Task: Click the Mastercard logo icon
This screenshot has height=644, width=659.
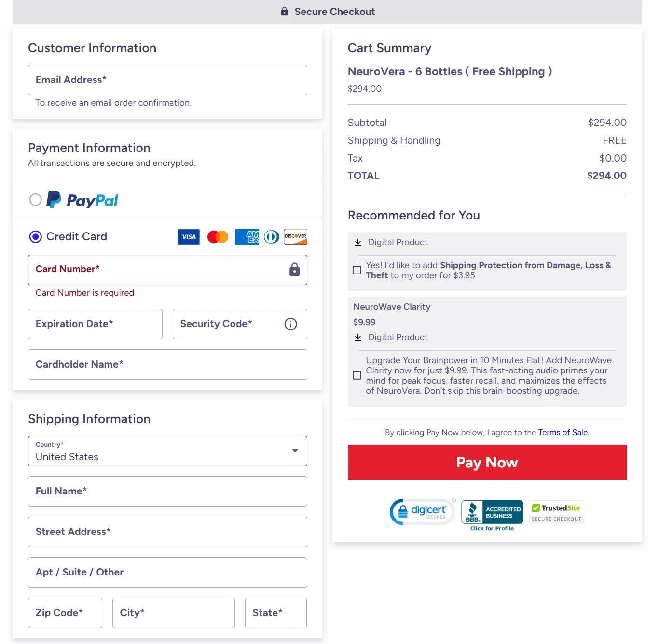Action: pos(218,237)
